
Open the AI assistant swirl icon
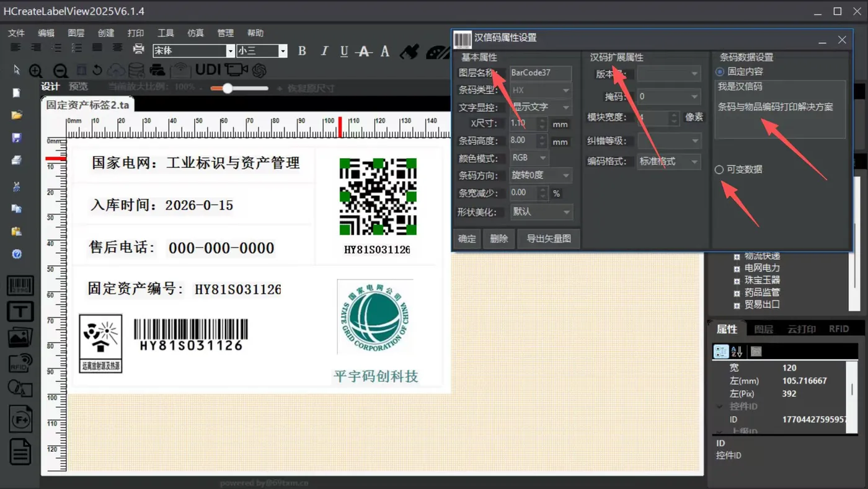click(259, 70)
